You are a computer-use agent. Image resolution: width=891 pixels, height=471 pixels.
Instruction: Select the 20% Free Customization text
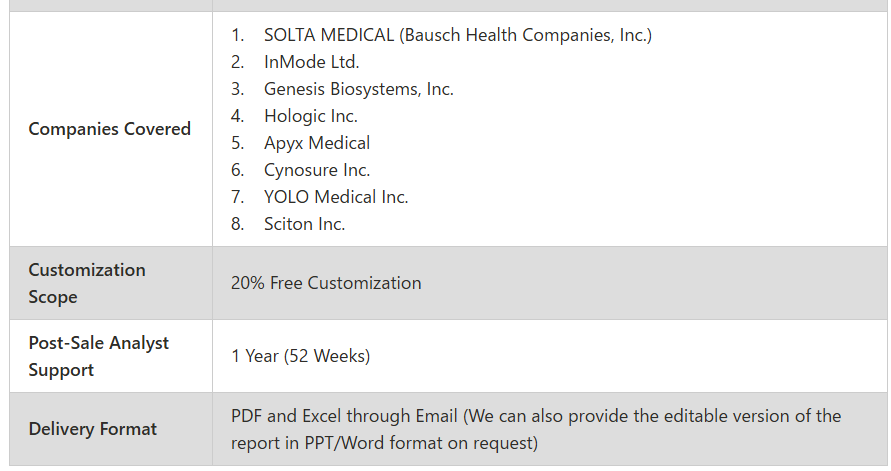[x=326, y=283]
